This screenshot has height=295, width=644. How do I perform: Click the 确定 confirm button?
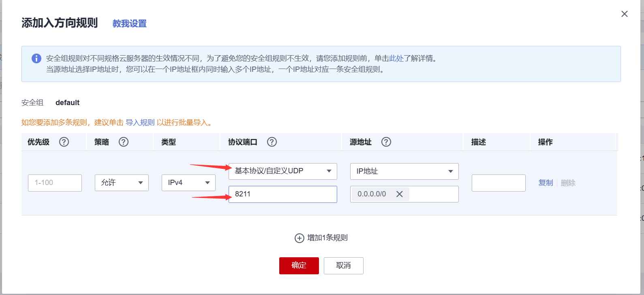click(x=299, y=265)
